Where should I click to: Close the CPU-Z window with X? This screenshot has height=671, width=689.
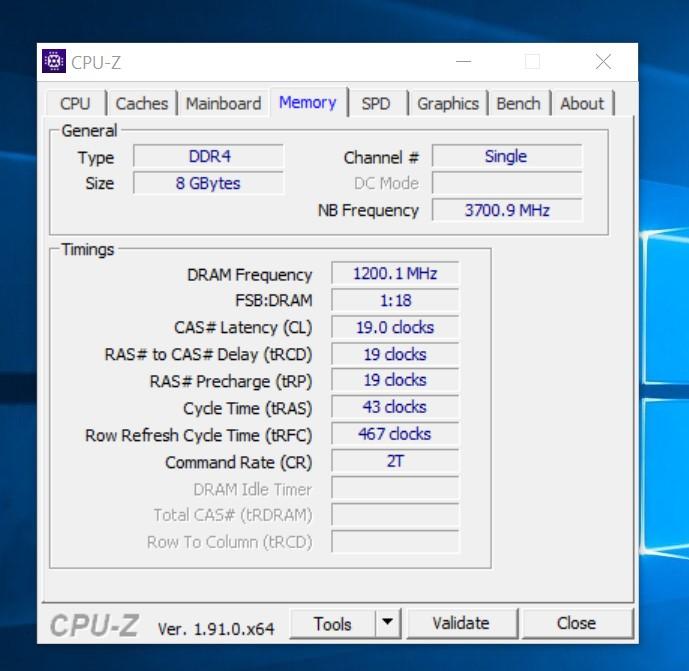click(603, 62)
